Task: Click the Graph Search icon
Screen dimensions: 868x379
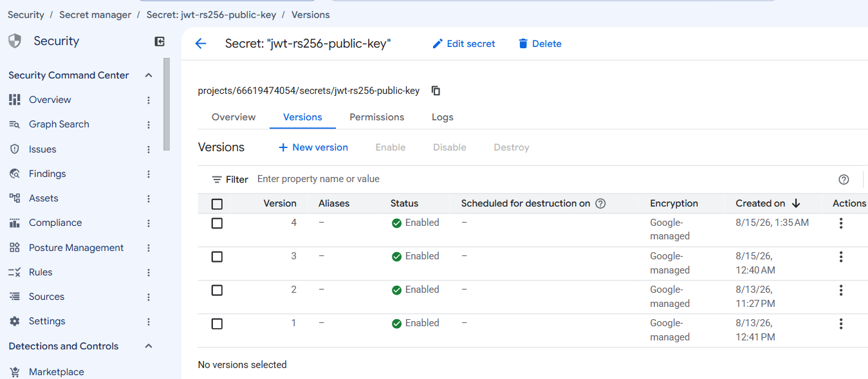Action: (x=15, y=124)
